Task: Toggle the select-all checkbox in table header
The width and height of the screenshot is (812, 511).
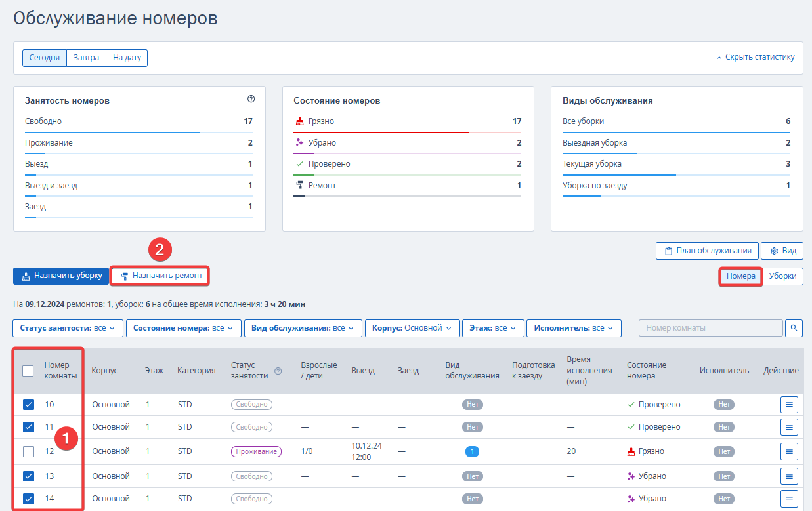Action: [x=28, y=371]
